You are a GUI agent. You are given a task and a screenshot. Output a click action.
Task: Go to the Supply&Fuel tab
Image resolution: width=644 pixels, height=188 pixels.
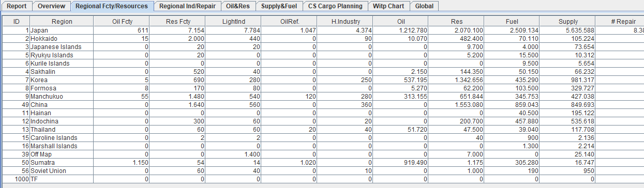(279, 6)
